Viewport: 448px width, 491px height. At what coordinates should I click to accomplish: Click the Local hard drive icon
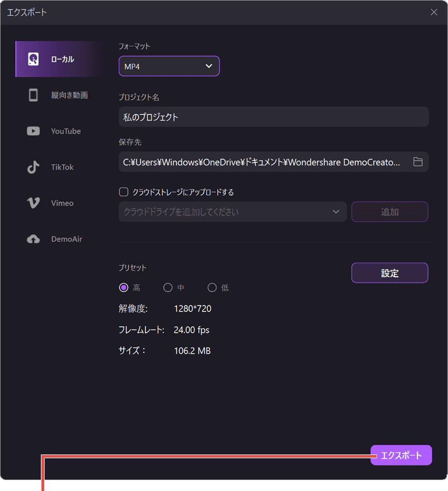(x=33, y=59)
